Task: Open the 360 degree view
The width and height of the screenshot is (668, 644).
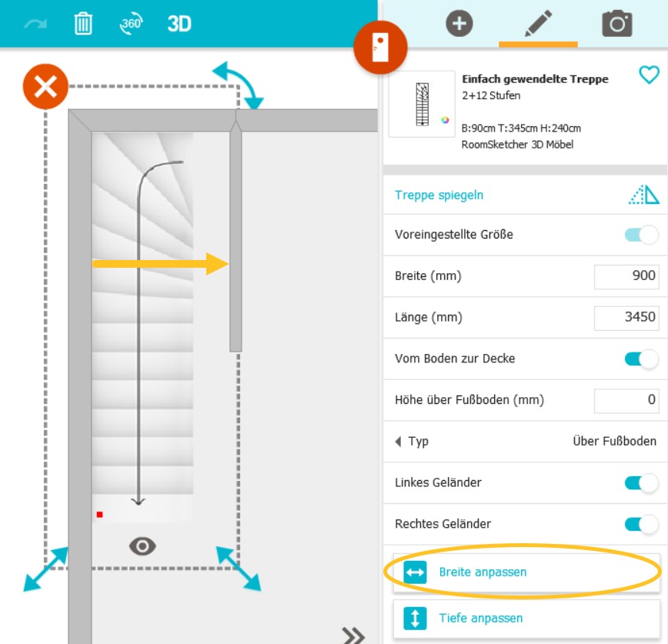Action: coord(131,24)
